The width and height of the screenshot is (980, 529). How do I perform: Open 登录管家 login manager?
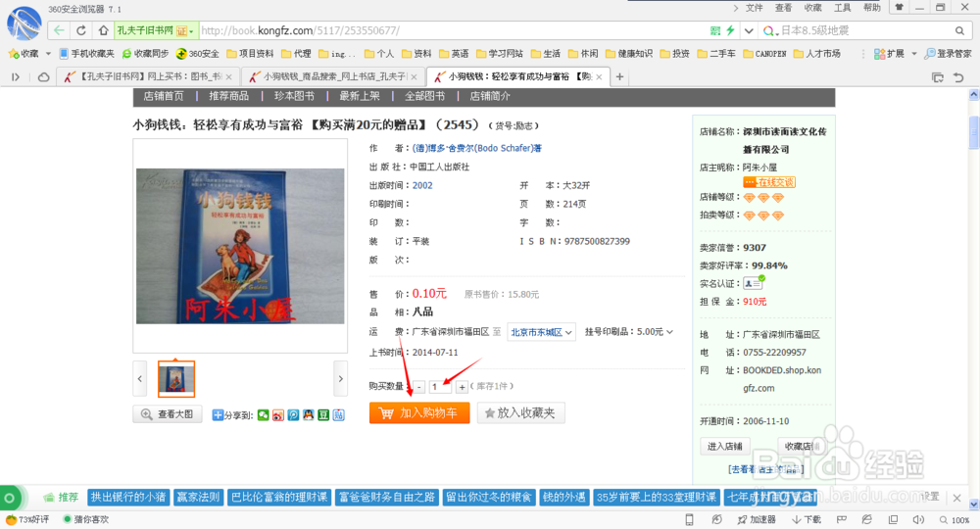click(x=948, y=54)
